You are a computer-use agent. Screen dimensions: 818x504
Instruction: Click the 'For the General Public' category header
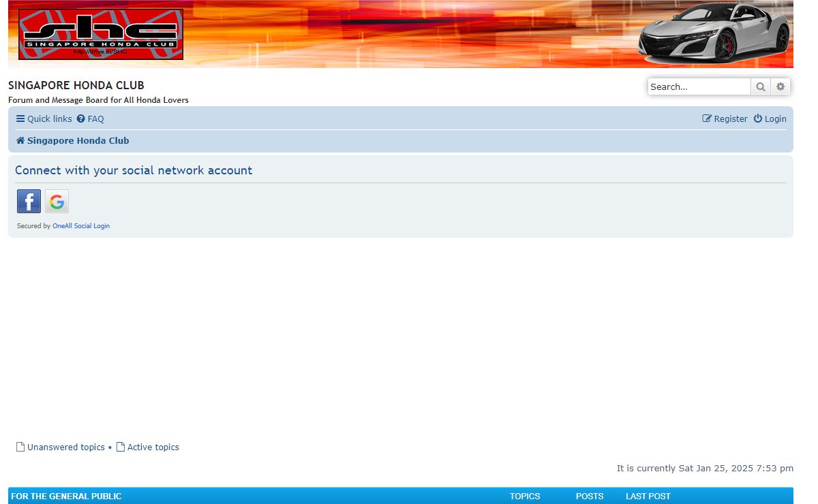point(66,497)
